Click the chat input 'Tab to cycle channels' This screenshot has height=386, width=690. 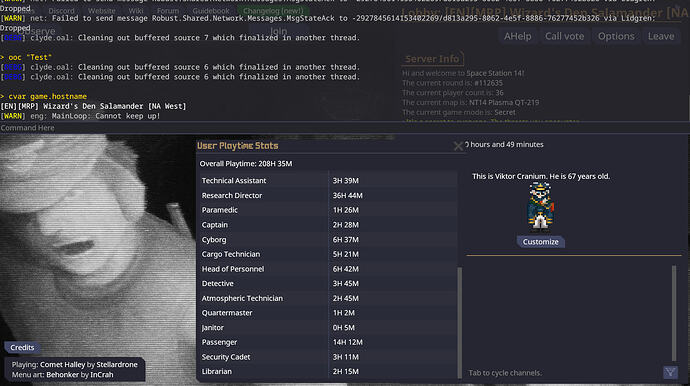(564, 373)
